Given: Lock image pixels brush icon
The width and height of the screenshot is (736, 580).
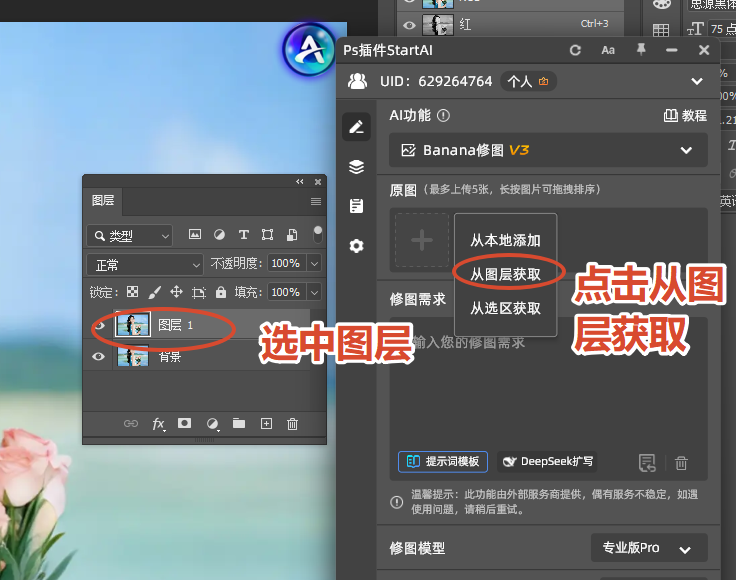Looking at the screenshot, I should [x=155, y=292].
